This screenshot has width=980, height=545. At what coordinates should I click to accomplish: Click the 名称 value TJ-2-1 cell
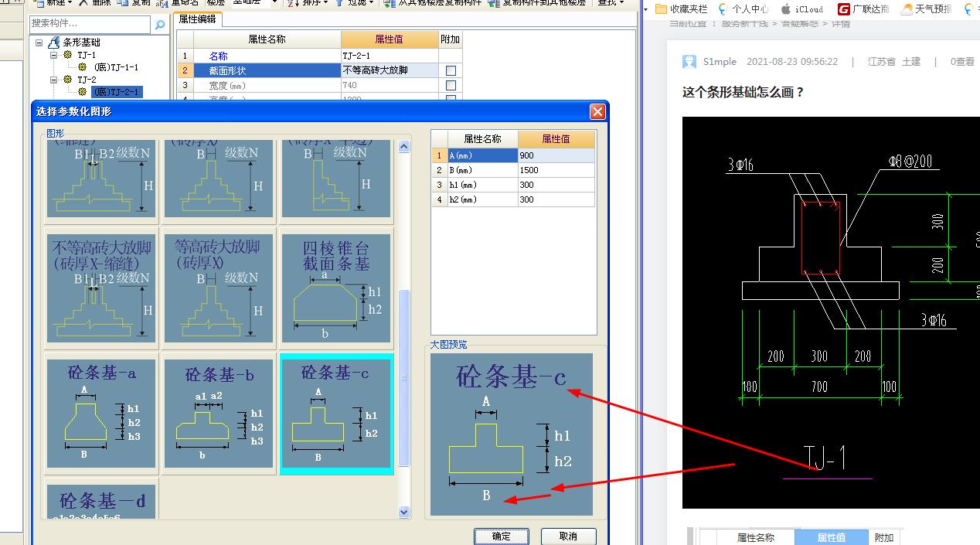(x=390, y=56)
